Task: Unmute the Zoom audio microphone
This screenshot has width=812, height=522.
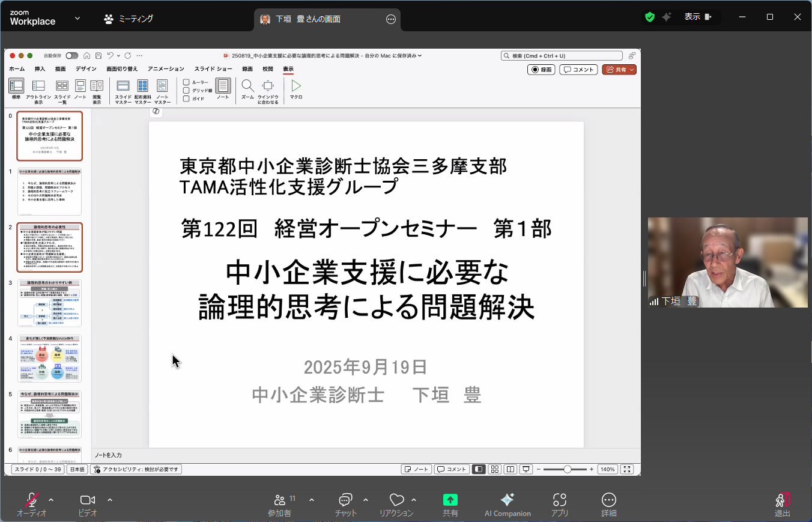Action: 31,500
